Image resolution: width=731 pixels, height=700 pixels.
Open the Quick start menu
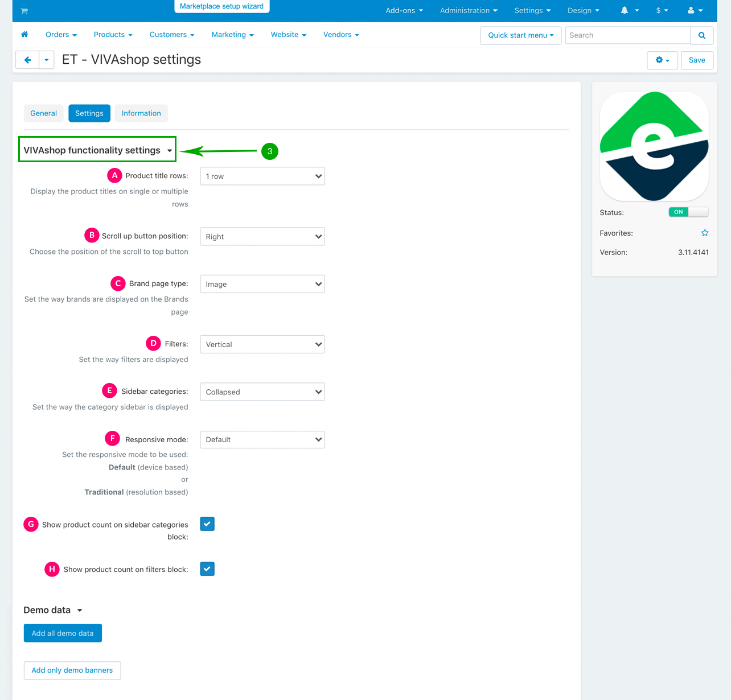tap(521, 35)
